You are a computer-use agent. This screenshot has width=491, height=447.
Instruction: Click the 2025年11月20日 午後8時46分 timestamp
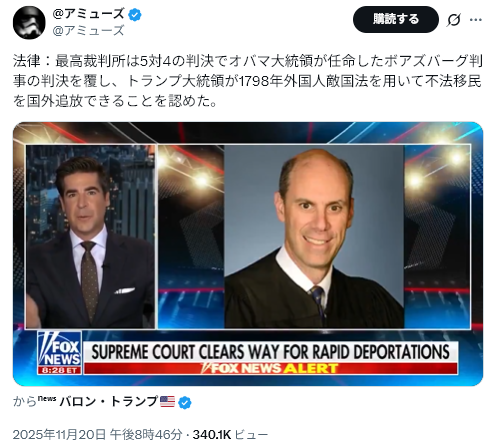[98, 435]
